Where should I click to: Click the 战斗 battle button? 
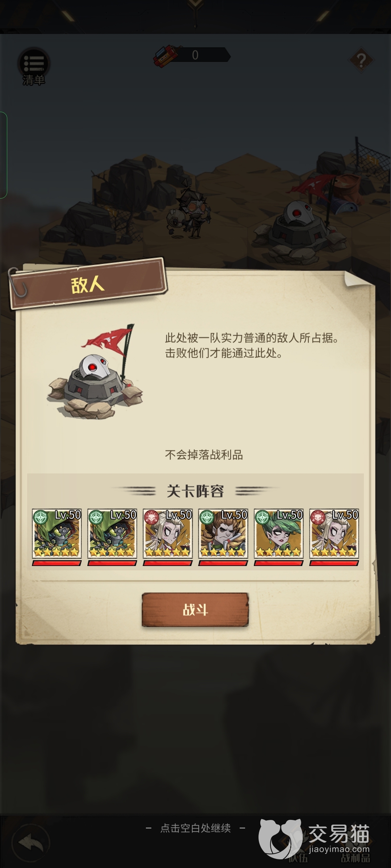coord(195,610)
